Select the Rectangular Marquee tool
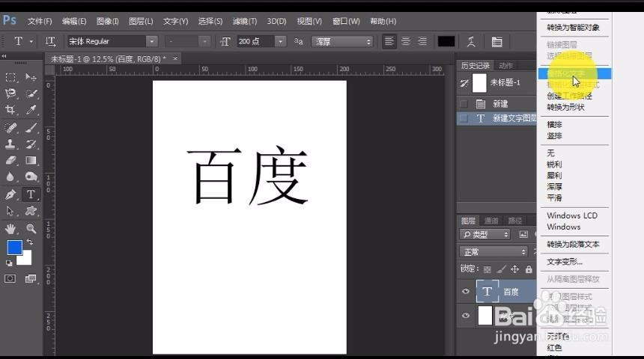This screenshot has height=359, width=644. click(x=10, y=77)
